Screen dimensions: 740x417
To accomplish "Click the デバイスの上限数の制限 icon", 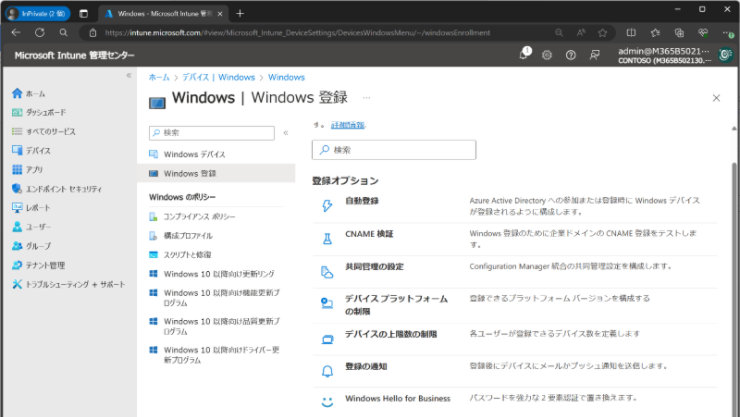I will tap(327, 339).
